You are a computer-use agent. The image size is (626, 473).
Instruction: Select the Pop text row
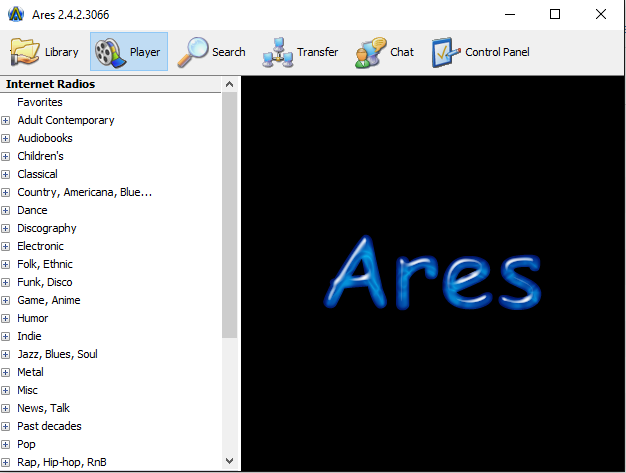(26, 444)
